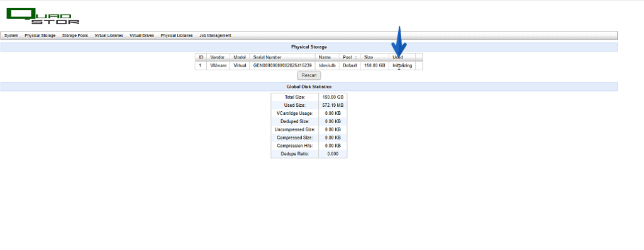The width and height of the screenshot is (644, 250).
Task: Open the Physical Libraries menu
Action: pos(177,36)
